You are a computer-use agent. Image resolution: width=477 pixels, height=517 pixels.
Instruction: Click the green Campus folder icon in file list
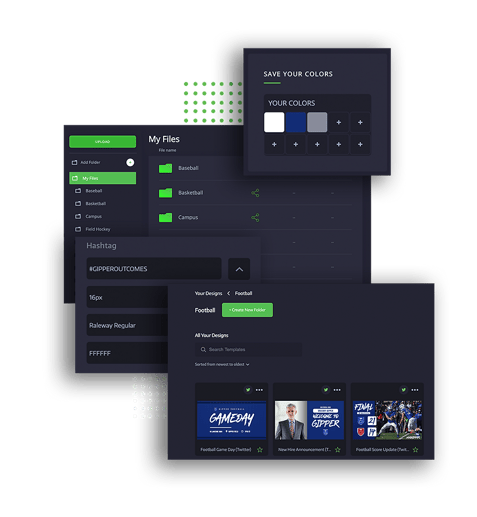click(x=165, y=217)
